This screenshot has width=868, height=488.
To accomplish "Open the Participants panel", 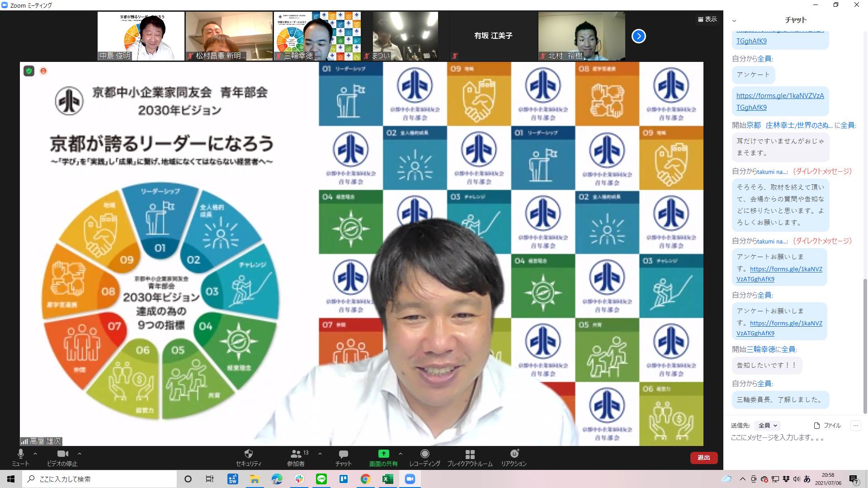I will click(x=297, y=457).
